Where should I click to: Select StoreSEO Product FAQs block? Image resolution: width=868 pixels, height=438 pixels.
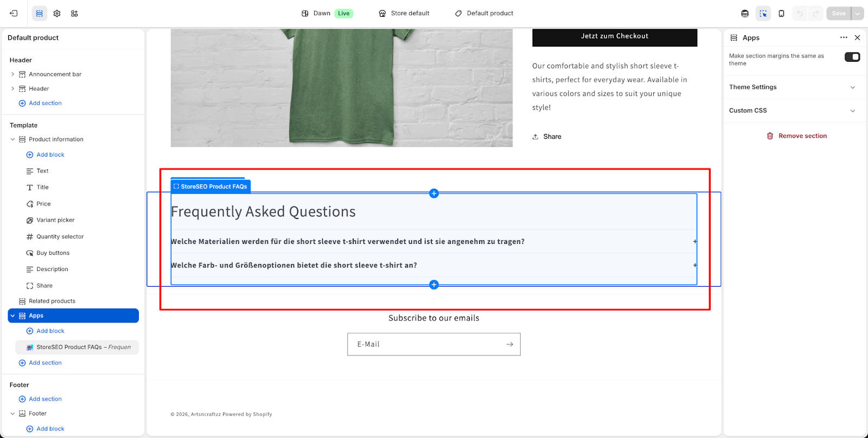click(x=77, y=347)
